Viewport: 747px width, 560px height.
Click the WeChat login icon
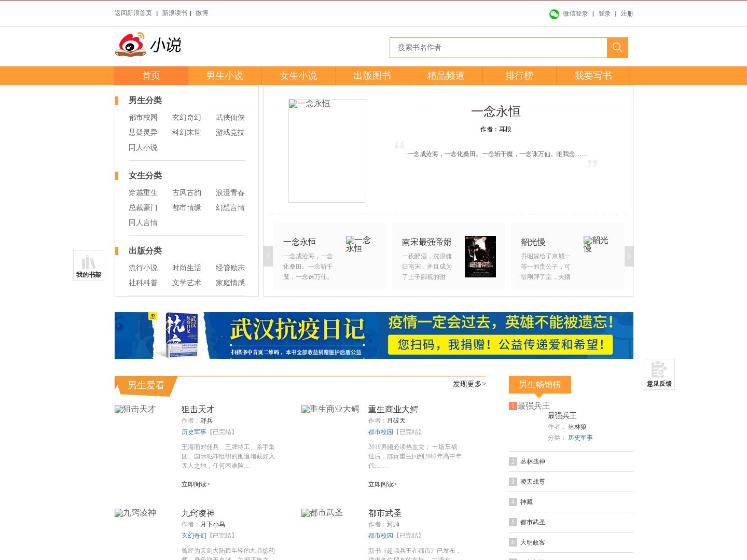[x=554, y=14]
